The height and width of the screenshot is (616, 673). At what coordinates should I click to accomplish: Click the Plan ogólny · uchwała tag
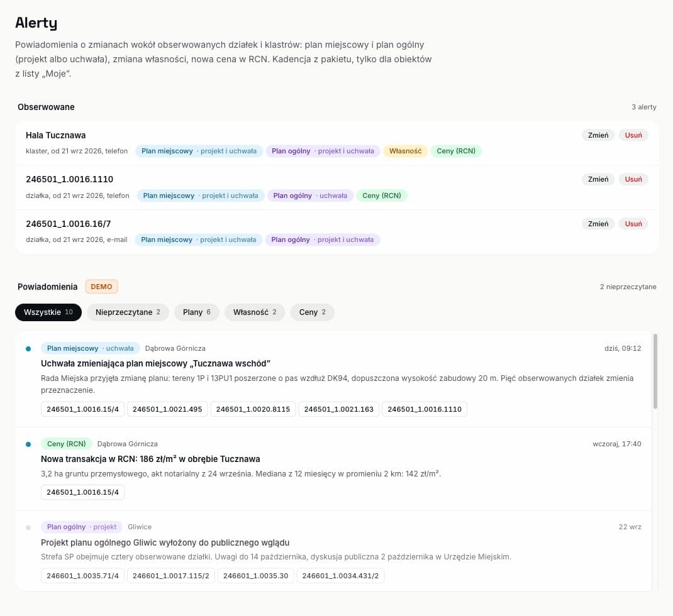click(310, 195)
